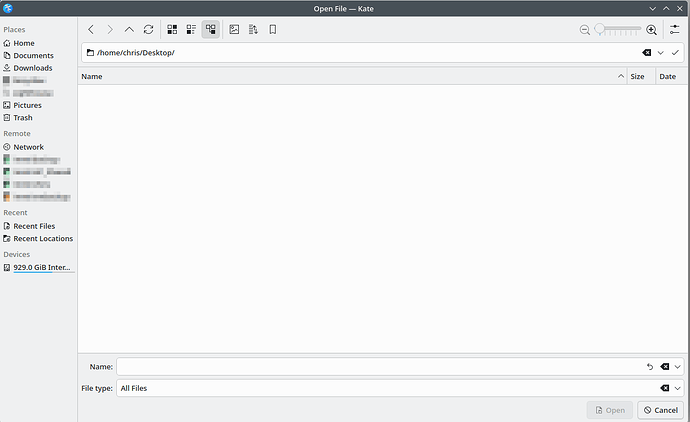Expand the Name field history dropdown
690x422 pixels.
(x=677, y=367)
